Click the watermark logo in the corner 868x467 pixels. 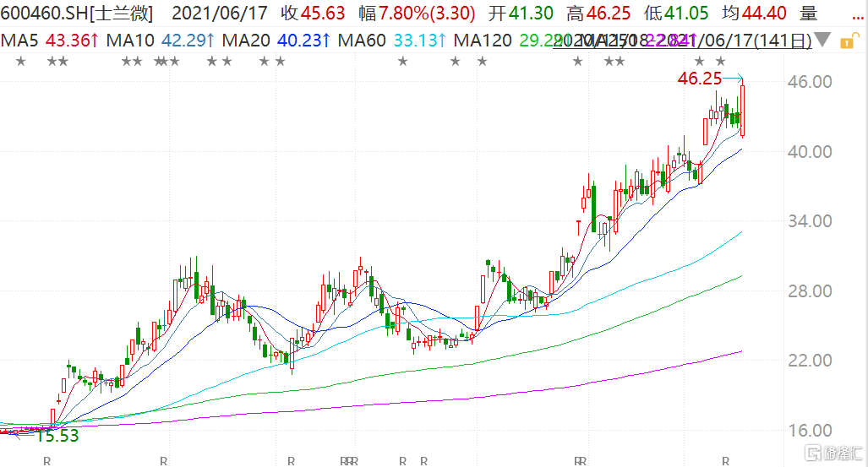click(833, 453)
